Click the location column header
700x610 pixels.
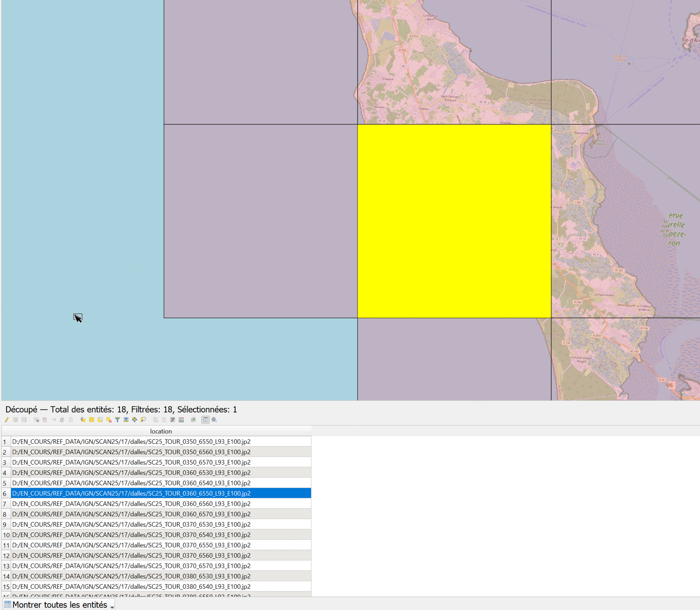(x=161, y=431)
